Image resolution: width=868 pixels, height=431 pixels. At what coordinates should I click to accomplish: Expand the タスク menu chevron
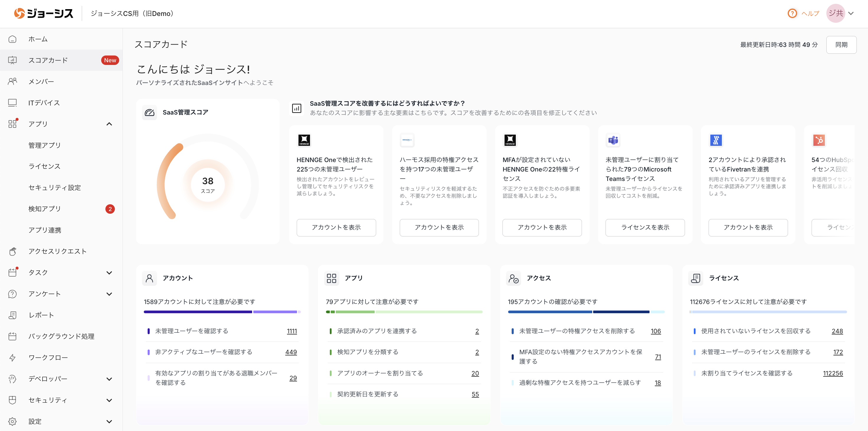[109, 272]
